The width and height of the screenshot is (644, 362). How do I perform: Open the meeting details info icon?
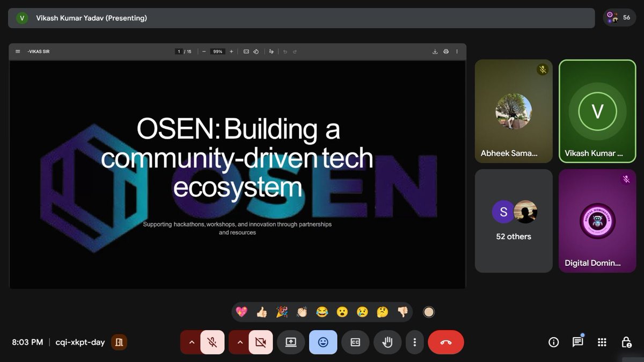[554, 342]
